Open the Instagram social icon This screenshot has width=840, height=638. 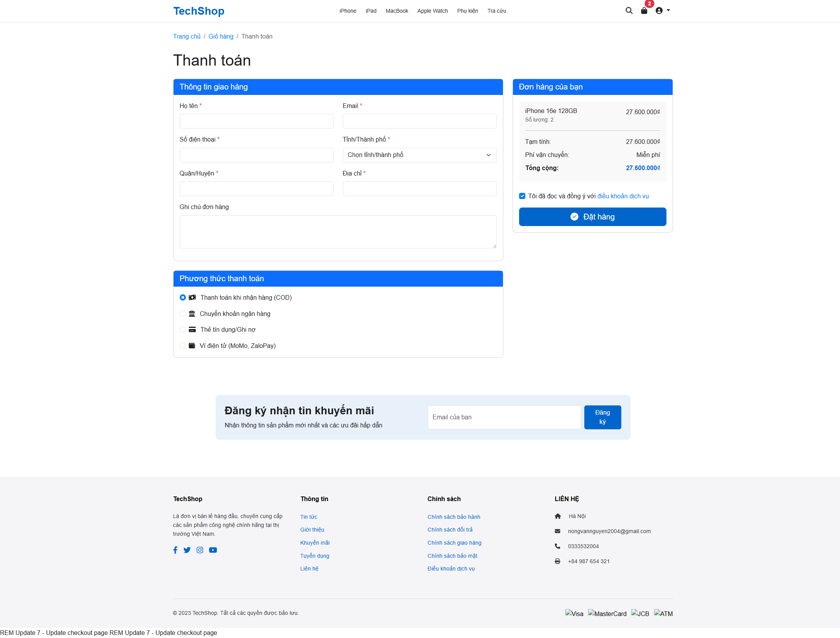tap(200, 550)
